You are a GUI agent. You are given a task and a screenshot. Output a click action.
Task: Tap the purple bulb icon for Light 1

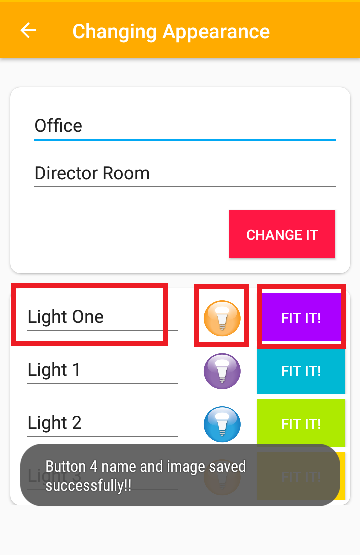(222, 371)
